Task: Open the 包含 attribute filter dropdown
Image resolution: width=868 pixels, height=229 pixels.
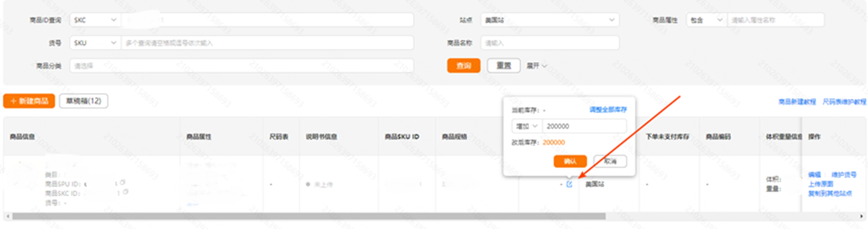Action: pos(706,20)
